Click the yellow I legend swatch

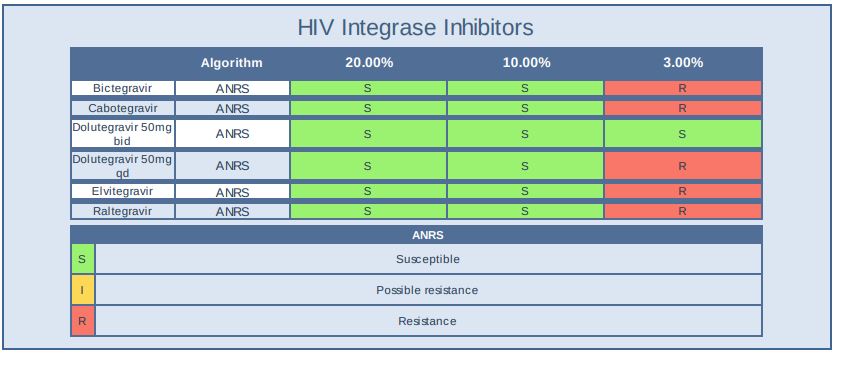(x=83, y=290)
